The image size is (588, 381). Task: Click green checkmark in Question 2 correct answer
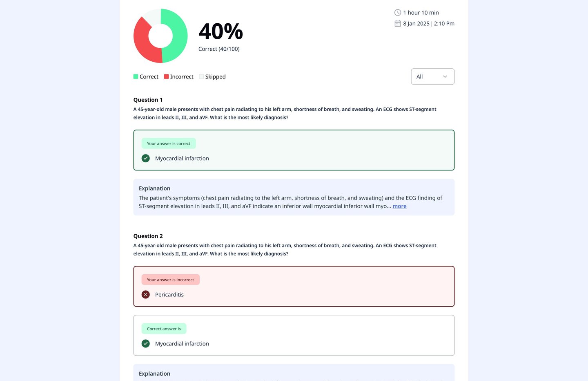[145, 344]
